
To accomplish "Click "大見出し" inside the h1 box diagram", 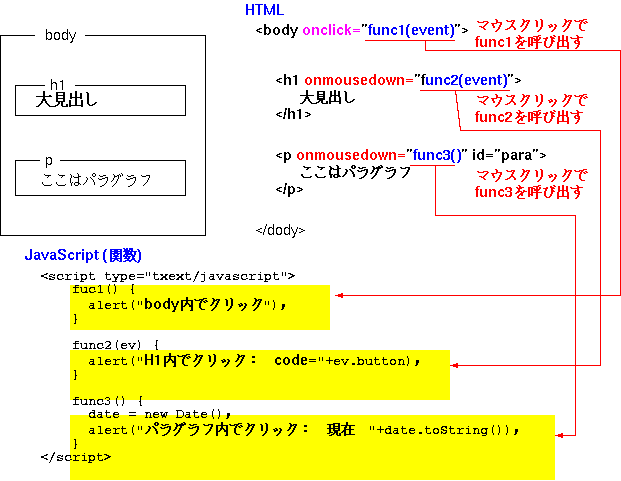I will [66, 99].
